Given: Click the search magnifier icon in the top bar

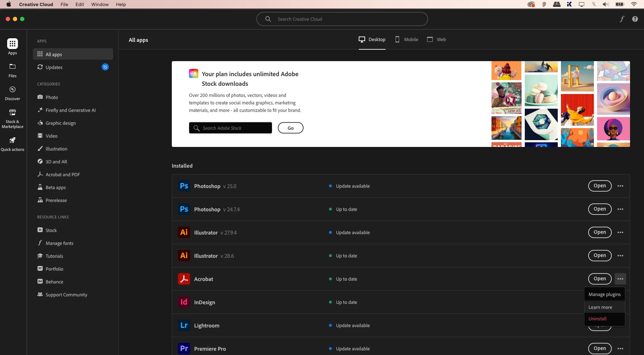Looking at the screenshot, I should click(268, 19).
